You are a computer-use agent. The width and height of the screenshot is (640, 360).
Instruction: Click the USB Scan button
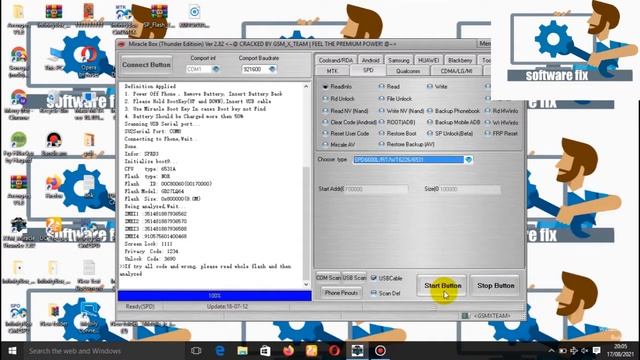tap(354, 278)
